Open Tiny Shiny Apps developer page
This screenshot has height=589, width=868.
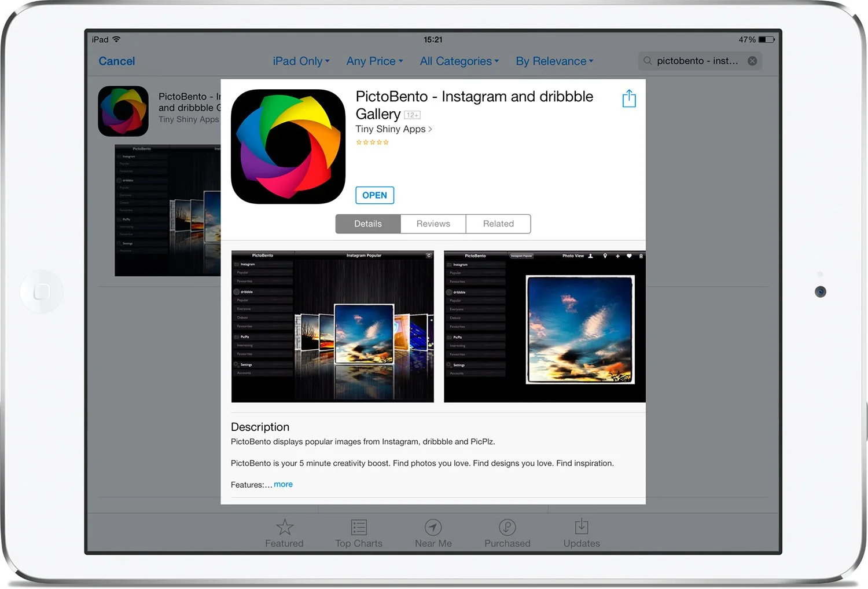(393, 129)
